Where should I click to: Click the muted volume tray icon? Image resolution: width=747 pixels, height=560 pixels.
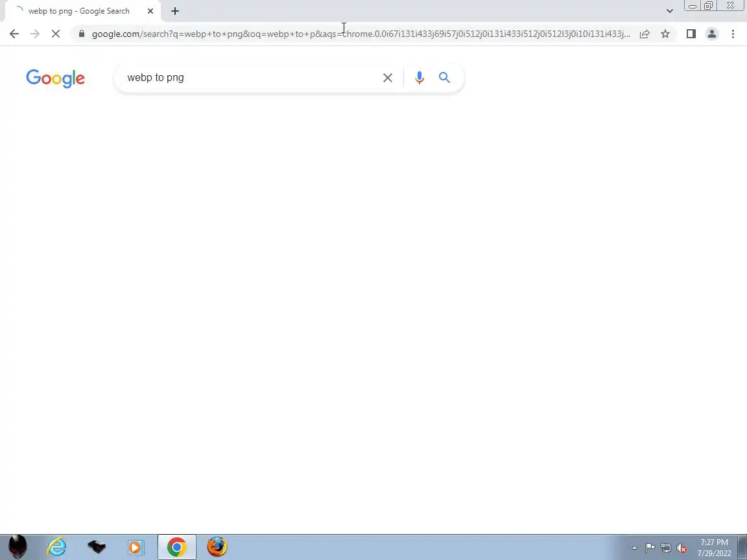click(x=682, y=548)
